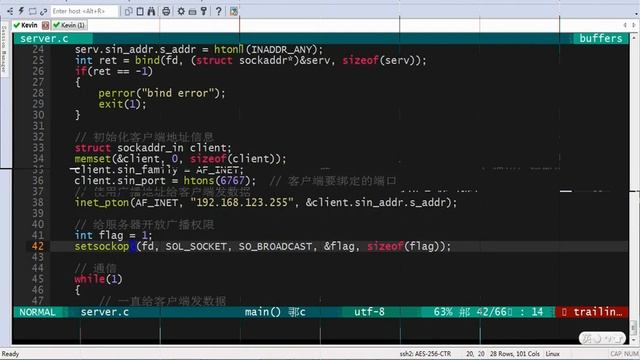Viewport: 640px width, 360px height.
Task: Click the trailing whitespace warning
Action: click(x=593, y=312)
